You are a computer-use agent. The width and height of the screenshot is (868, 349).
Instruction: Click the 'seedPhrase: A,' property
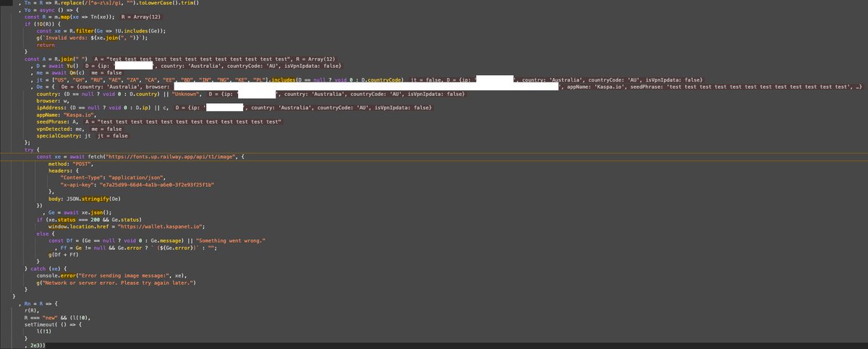click(58, 121)
